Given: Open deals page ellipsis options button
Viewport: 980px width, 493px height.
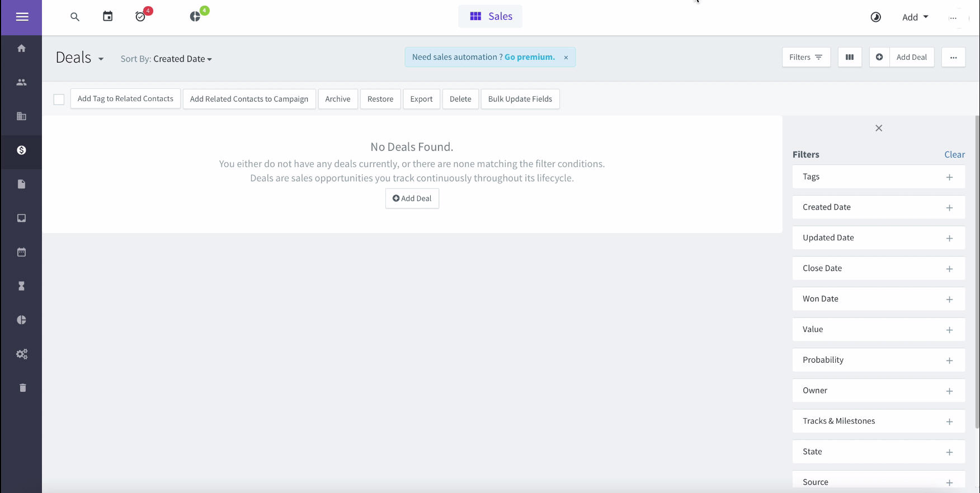Looking at the screenshot, I should pos(953,57).
